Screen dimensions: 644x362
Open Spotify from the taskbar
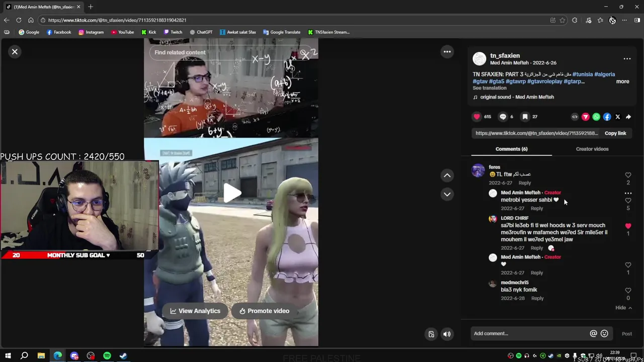[x=107, y=356]
